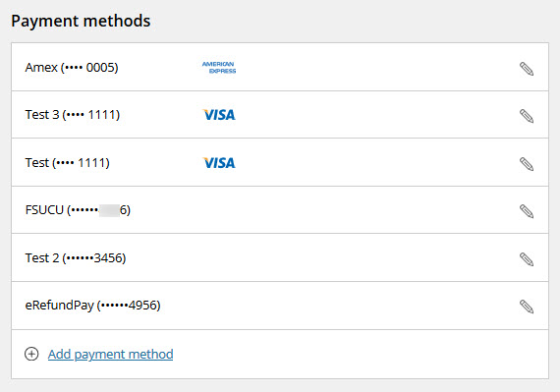Edit the Test (1111) Visa payment method

527,164
